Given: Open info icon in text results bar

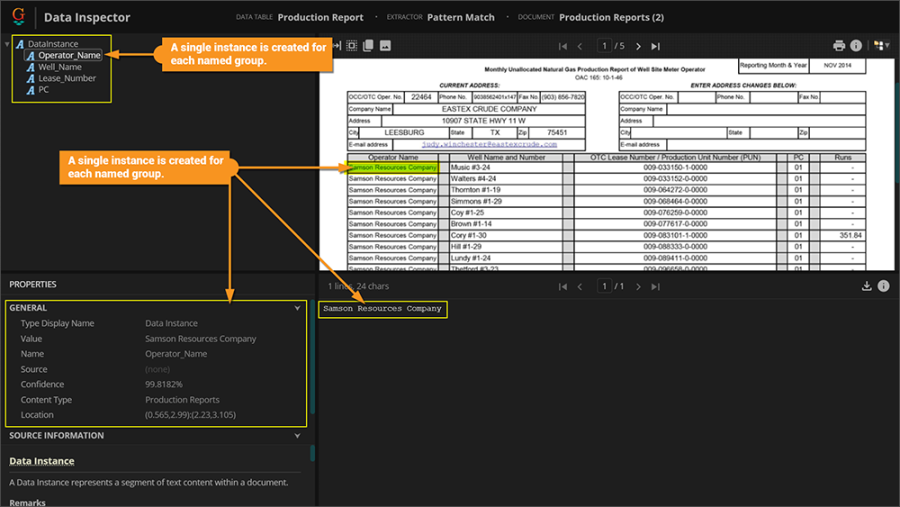Looking at the screenshot, I should pos(883,286).
